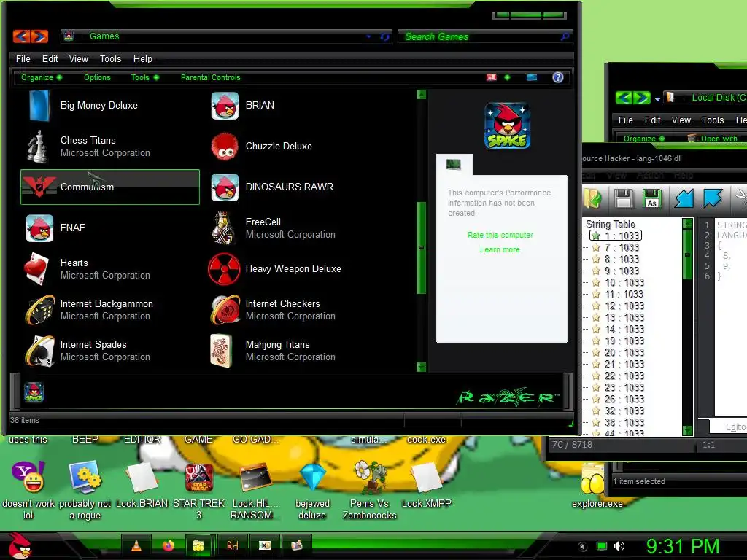
Task: Select Internet Spades icon
Action: click(x=40, y=351)
